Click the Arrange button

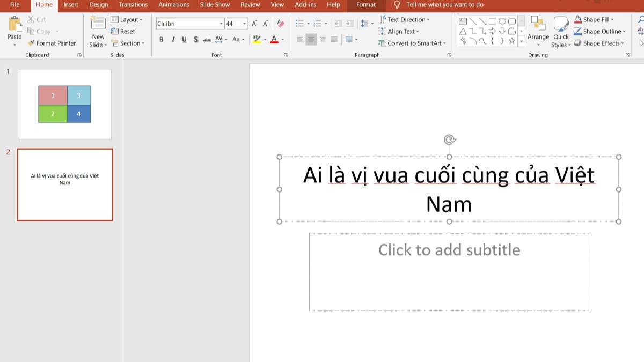pyautogui.click(x=538, y=32)
